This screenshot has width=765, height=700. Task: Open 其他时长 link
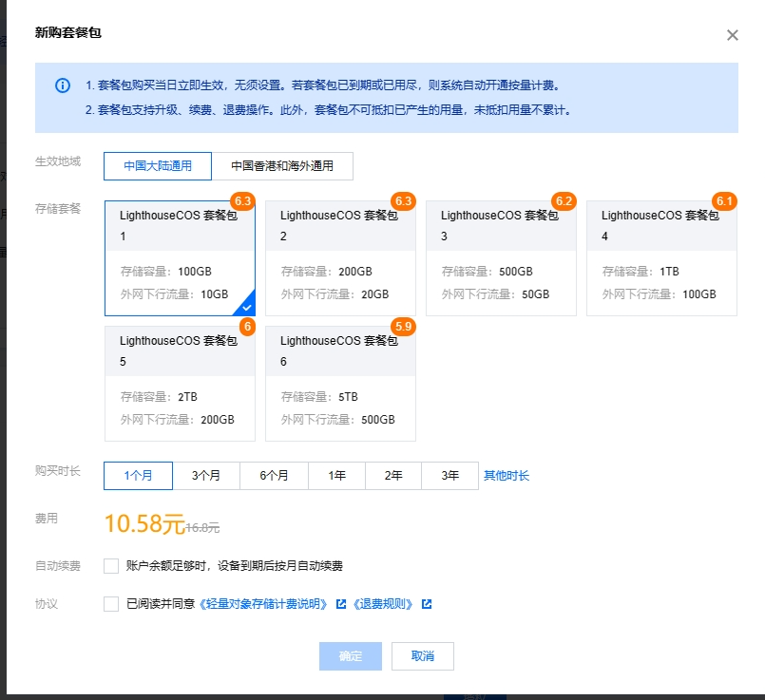(x=507, y=475)
